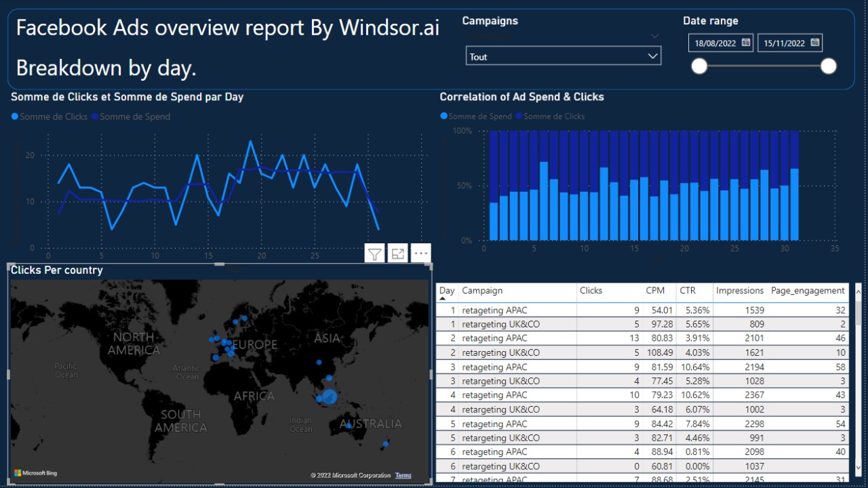Click the left date range slider handle
Image resolution: width=868 pixels, height=488 pixels.
[699, 66]
